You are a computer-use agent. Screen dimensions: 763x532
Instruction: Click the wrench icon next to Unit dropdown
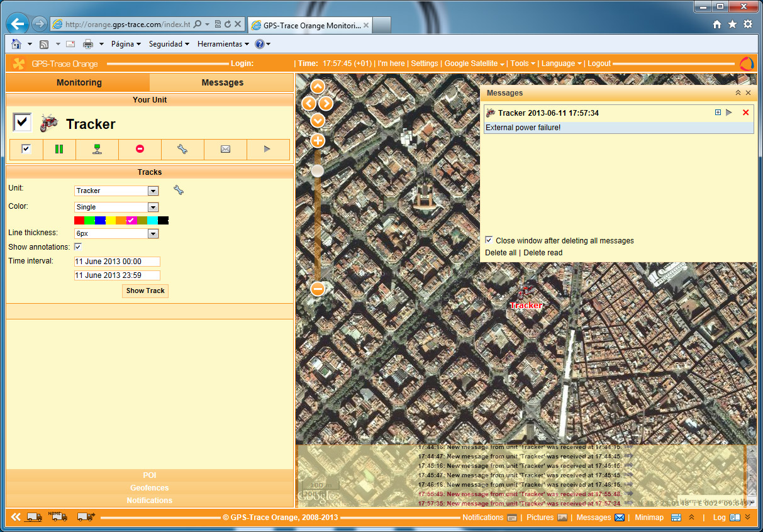pyautogui.click(x=179, y=190)
